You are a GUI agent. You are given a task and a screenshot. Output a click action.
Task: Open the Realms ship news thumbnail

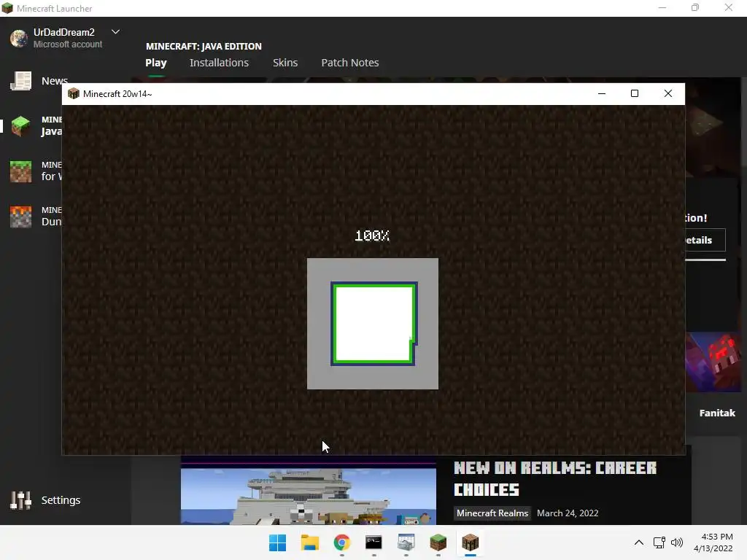pos(309,491)
